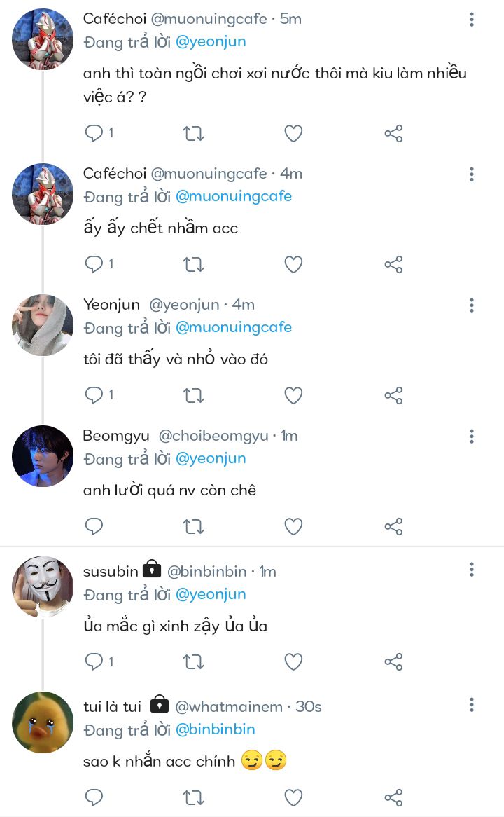Image resolution: width=504 pixels, height=817 pixels.
Task: Open more options on Yeonjun's tweet
Action: pyautogui.click(x=472, y=305)
